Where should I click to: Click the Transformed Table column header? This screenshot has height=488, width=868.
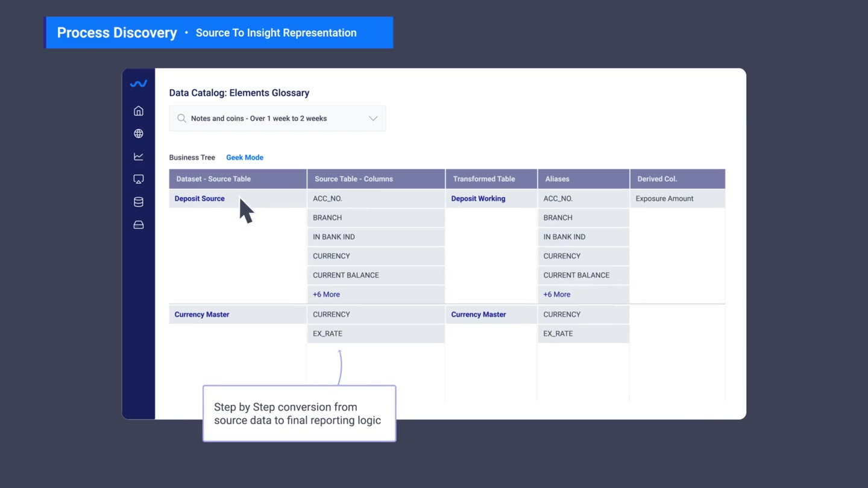(491, 179)
